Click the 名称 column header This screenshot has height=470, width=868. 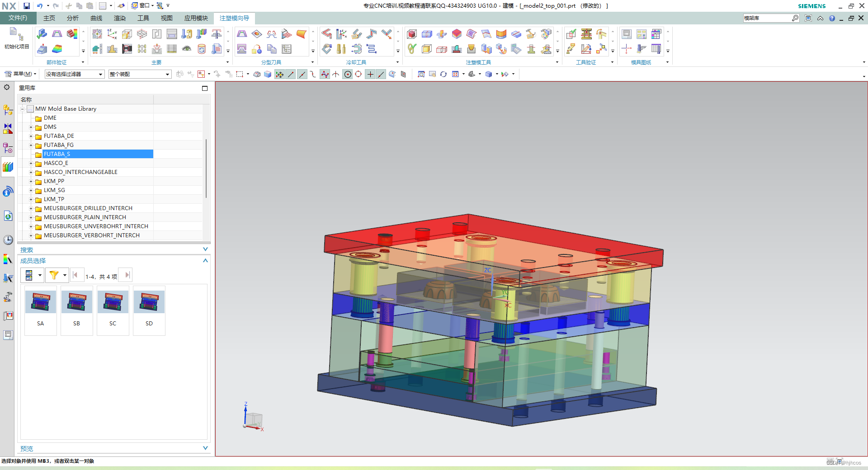coord(86,99)
